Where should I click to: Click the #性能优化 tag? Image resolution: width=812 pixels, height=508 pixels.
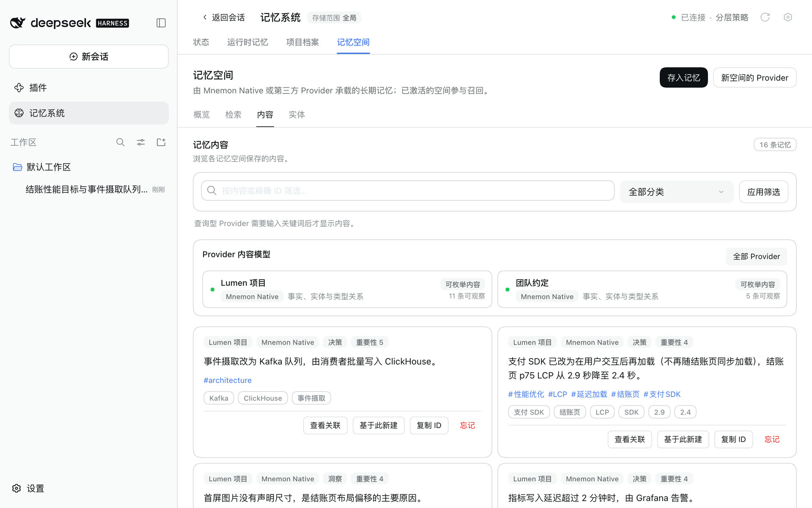[526, 394]
